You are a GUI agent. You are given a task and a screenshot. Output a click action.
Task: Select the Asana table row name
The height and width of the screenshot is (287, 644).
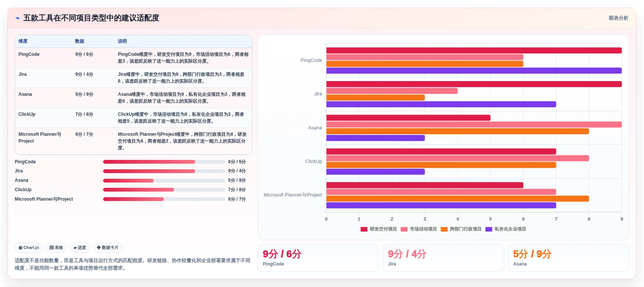pos(25,94)
